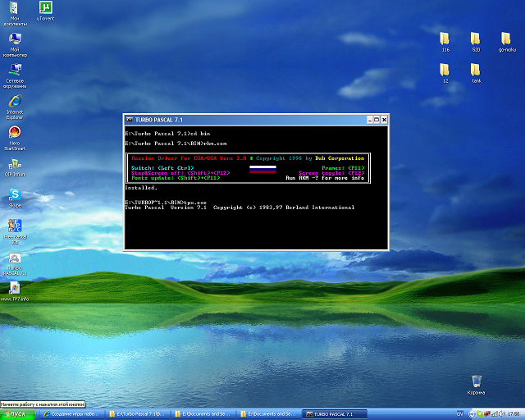Select the Free Pascal IDE shortcut
The width and height of the screenshot is (525, 420).
(14, 226)
